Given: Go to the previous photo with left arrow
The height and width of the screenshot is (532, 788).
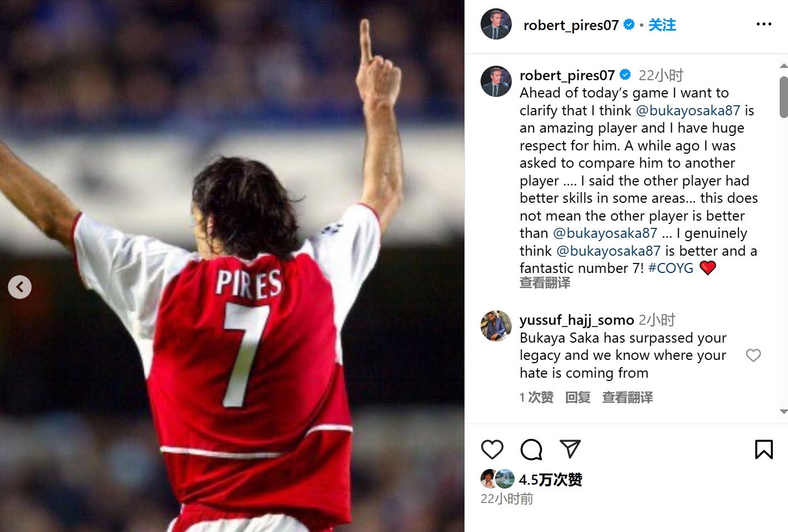Looking at the screenshot, I should 20,287.
